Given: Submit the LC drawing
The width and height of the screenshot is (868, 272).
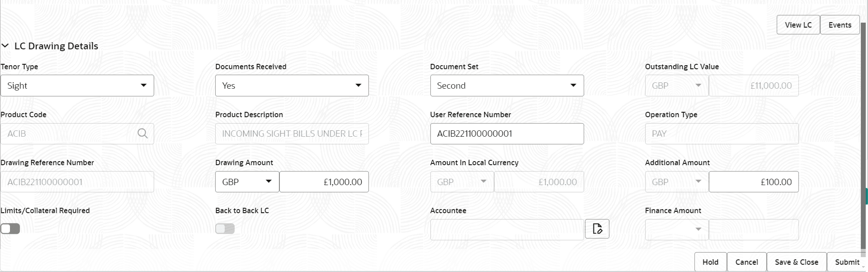Looking at the screenshot, I should (847, 262).
